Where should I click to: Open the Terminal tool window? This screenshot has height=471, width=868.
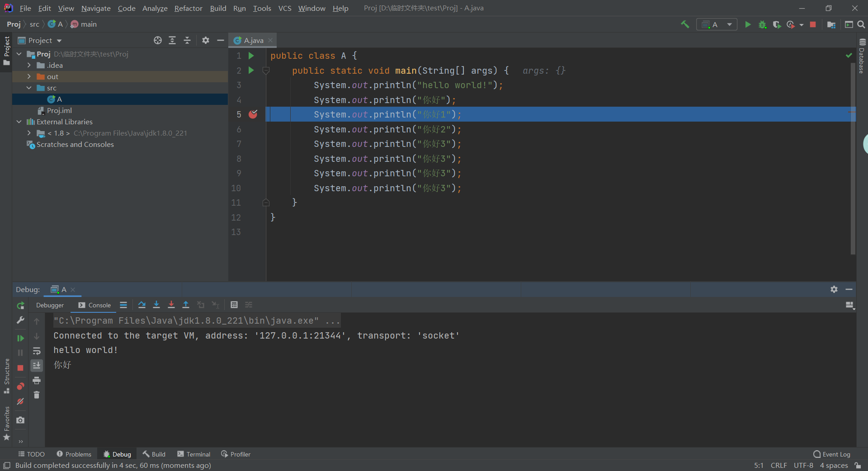(193, 454)
